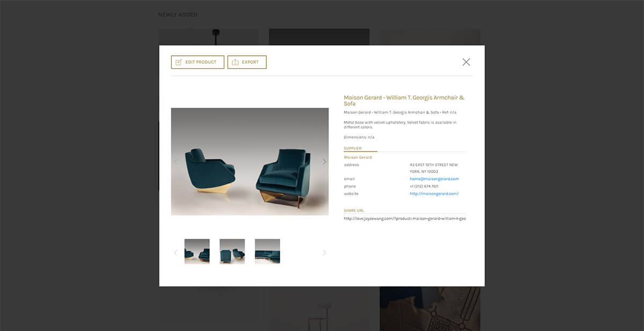Image resolution: width=644 pixels, height=331 pixels.
Task: Click the phone number +1 (212) 674 7611
Action: 424,186
